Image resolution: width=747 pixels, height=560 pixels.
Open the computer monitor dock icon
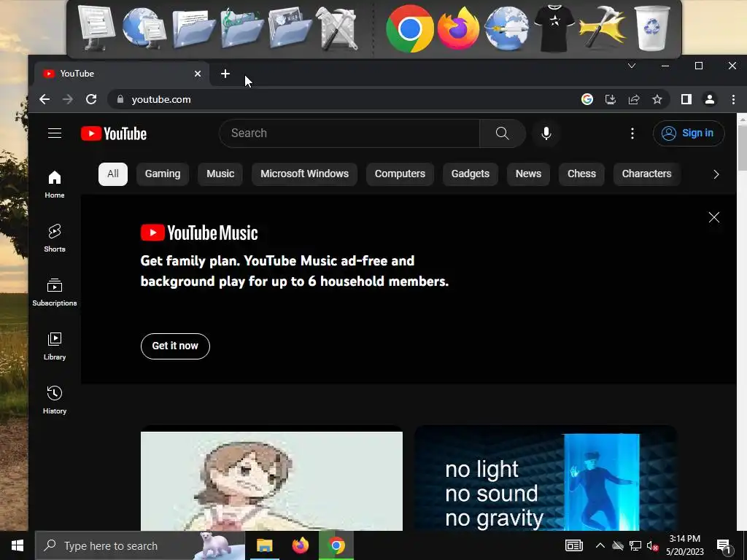pos(97,28)
